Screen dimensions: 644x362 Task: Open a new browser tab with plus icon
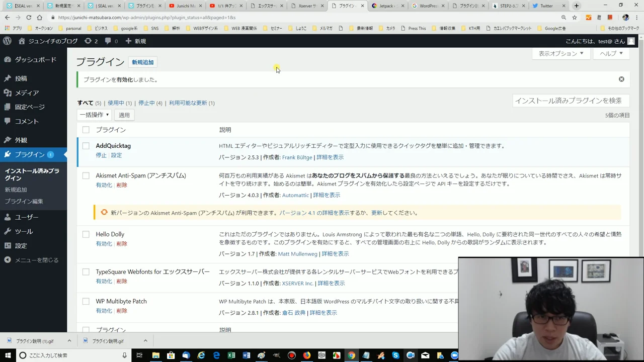(577, 6)
